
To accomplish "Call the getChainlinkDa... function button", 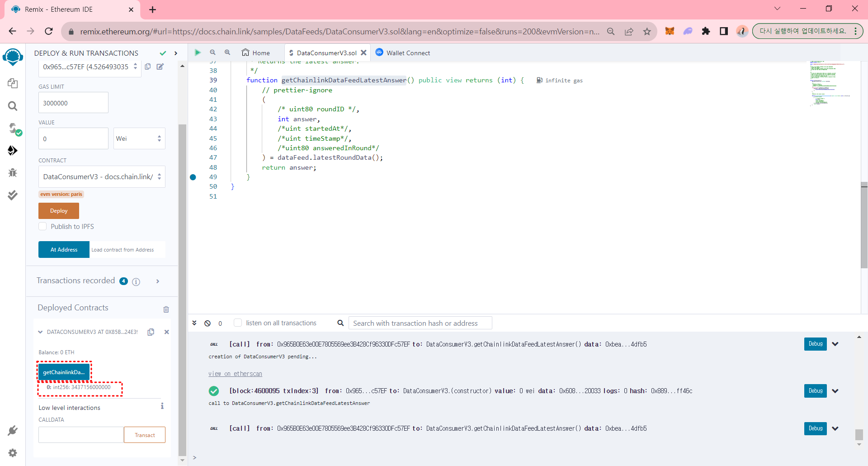I will [64, 372].
